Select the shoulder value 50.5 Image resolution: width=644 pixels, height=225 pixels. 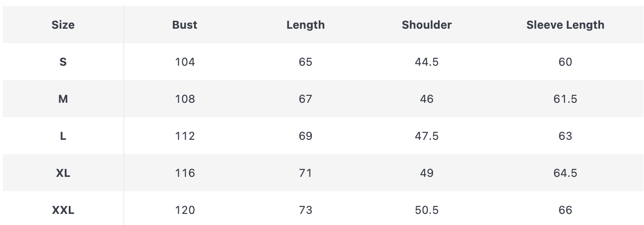pyautogui.click(x=426, y=210)
